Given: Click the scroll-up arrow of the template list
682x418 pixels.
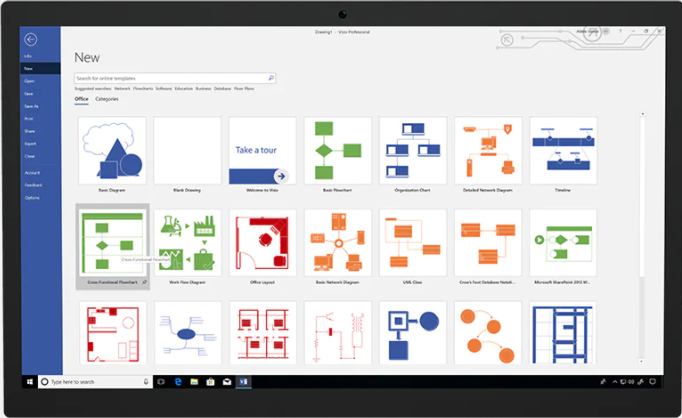Looking at the screenshot, I should tap(642, 114).
